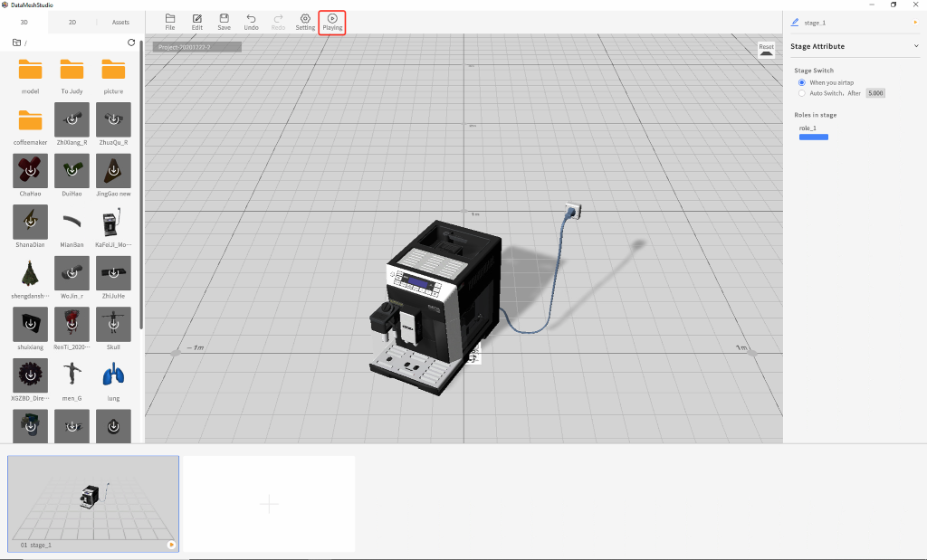Select the coffee machine in viewport
This screenshot has width=927, height=560.
(435, 308)
